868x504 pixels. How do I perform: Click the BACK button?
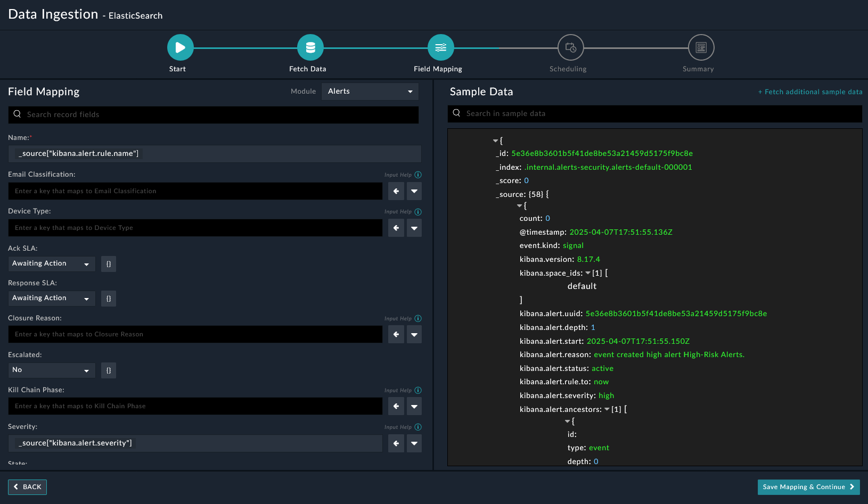point(28,487)
